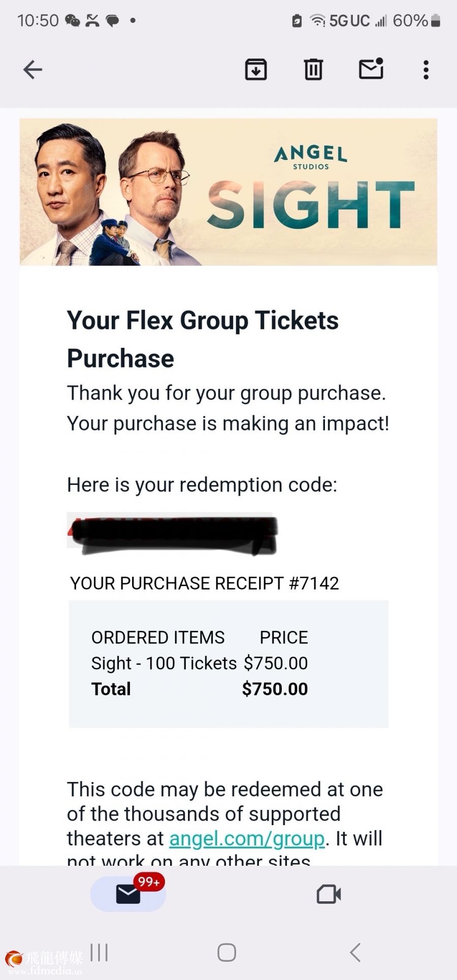Image resolution: width=457 pixels, height=980 pixels.
Task: Tap the Angel Studios logo in banner
Action: point(311,157)
